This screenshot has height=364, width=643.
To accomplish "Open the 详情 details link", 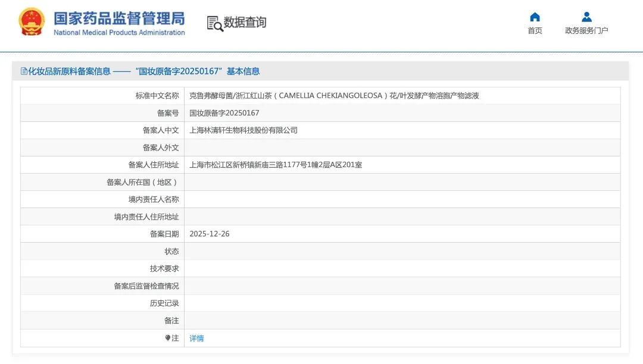I will point(196,338).
